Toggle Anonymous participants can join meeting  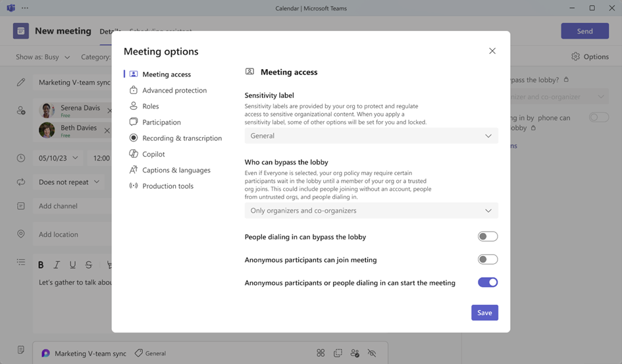pyautogui.click(x=488, y=259)
